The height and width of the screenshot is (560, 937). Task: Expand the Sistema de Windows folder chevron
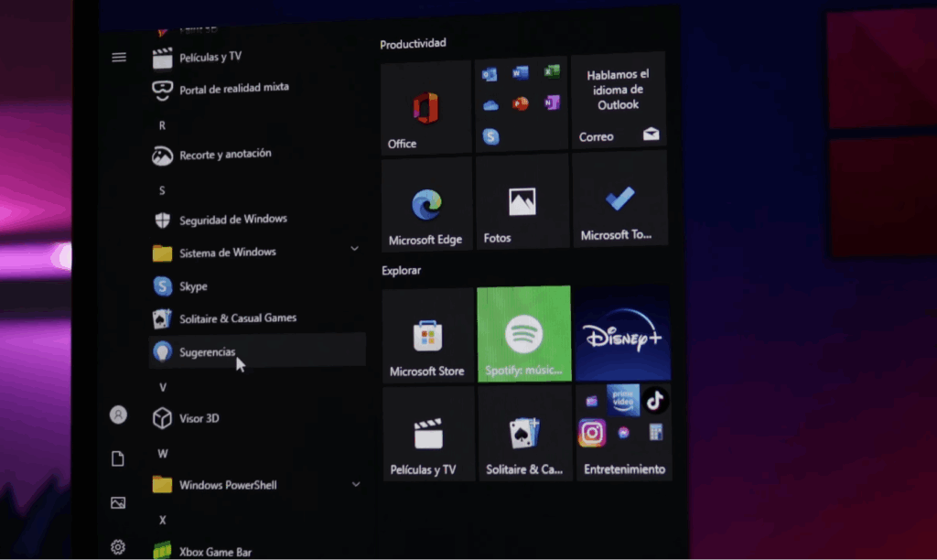(354, 249)
